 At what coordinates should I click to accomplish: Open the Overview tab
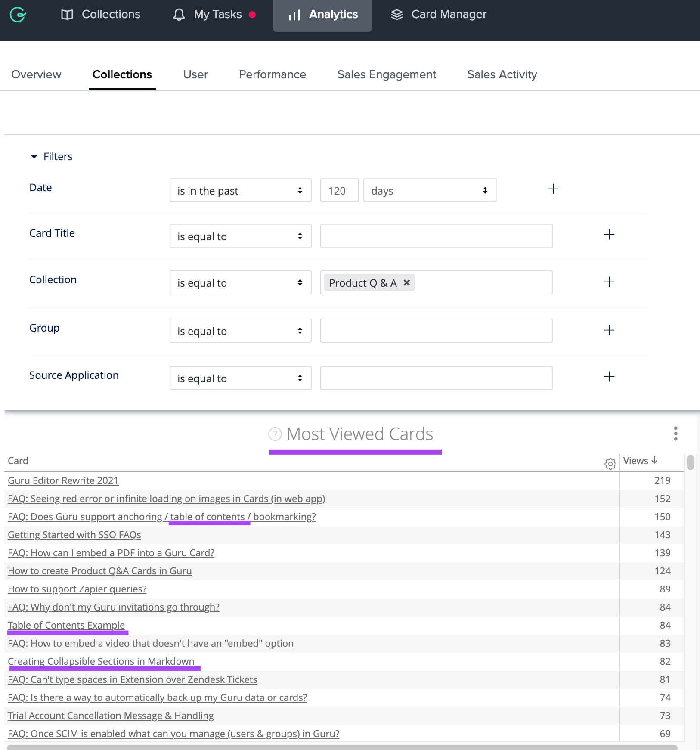(x=36, y=74)
